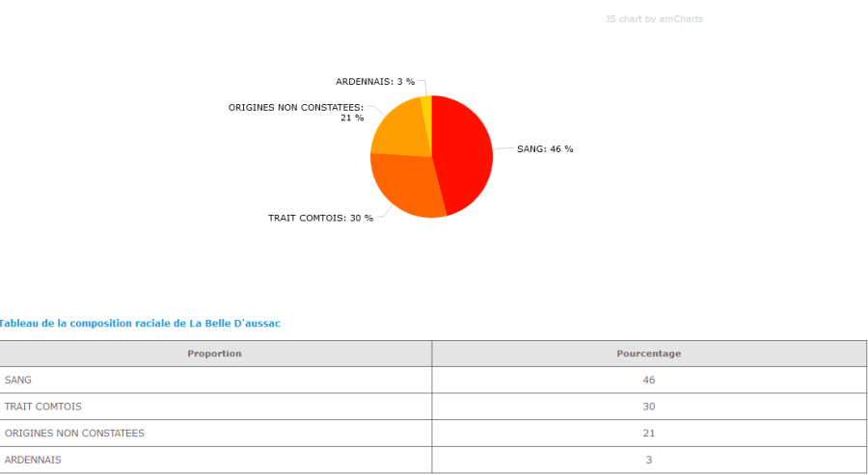
Task: Click the 'ARDENNAIS: 3 %' chart label
Action: (375, 82)
